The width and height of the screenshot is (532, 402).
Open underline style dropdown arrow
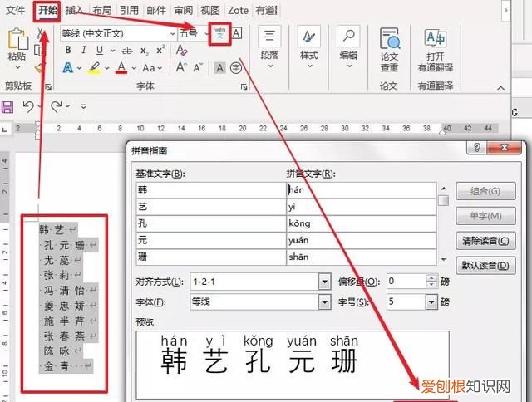coord(113,51)
